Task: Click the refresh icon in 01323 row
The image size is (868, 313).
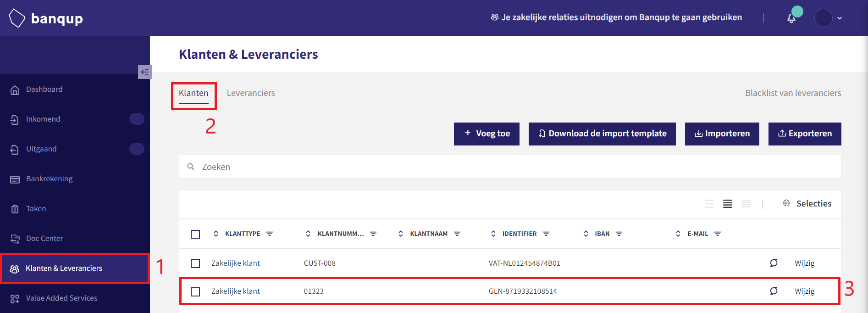Action: click(x=774, y=291)
